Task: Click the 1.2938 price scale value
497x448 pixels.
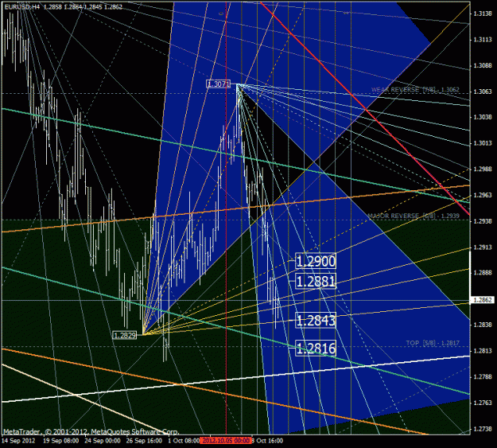Action: [483, 221]
